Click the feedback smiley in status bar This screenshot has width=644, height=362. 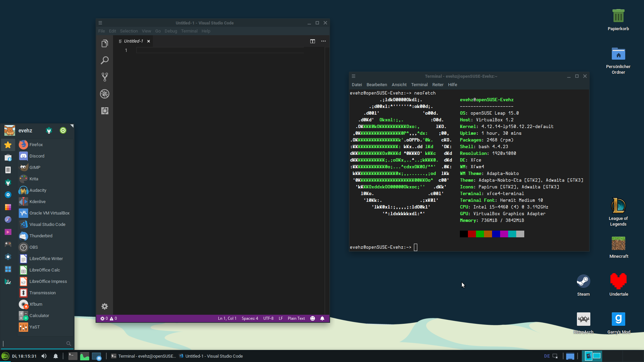(x=313, y=318)
